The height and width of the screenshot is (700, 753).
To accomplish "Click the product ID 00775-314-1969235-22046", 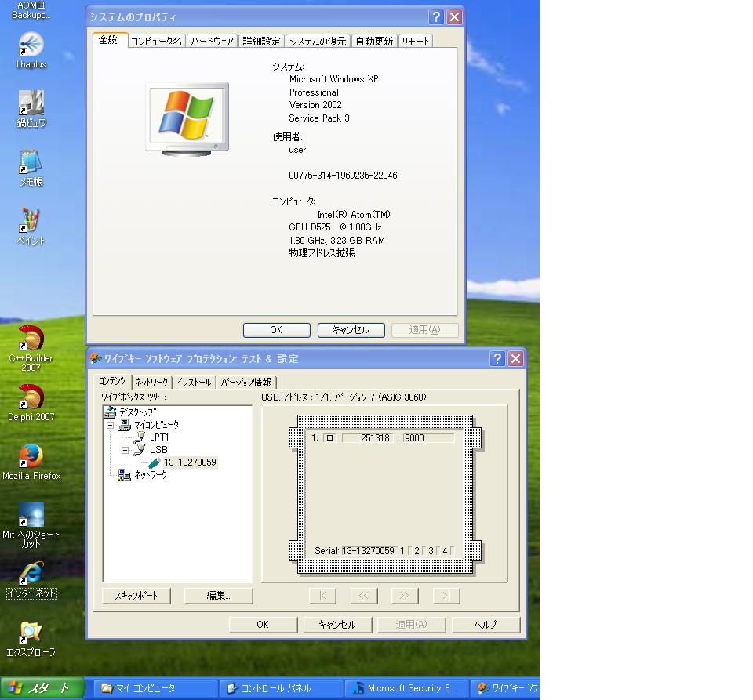I will tap(343, 176).
